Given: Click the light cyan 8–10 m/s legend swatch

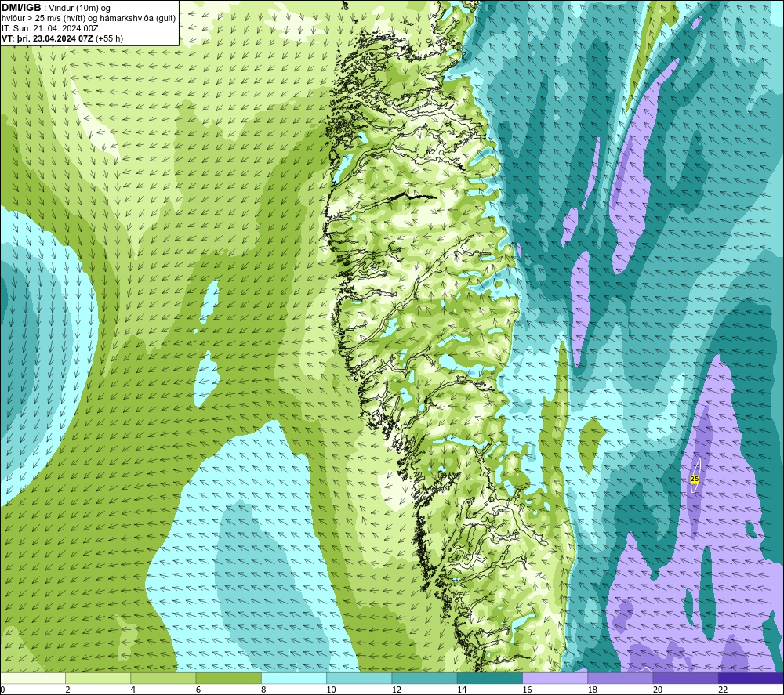Looking at the screenshot, I should (294, 679).
